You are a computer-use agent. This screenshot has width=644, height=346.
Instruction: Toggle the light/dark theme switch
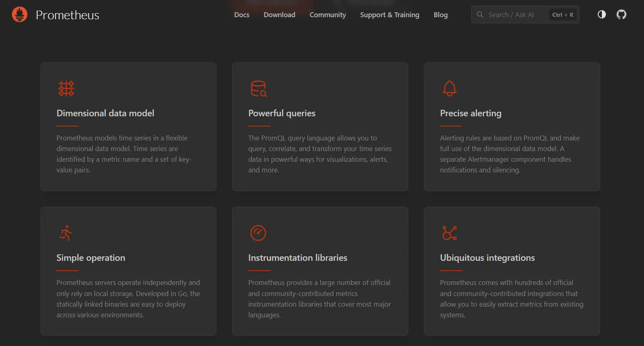click(x=601, y=15)
